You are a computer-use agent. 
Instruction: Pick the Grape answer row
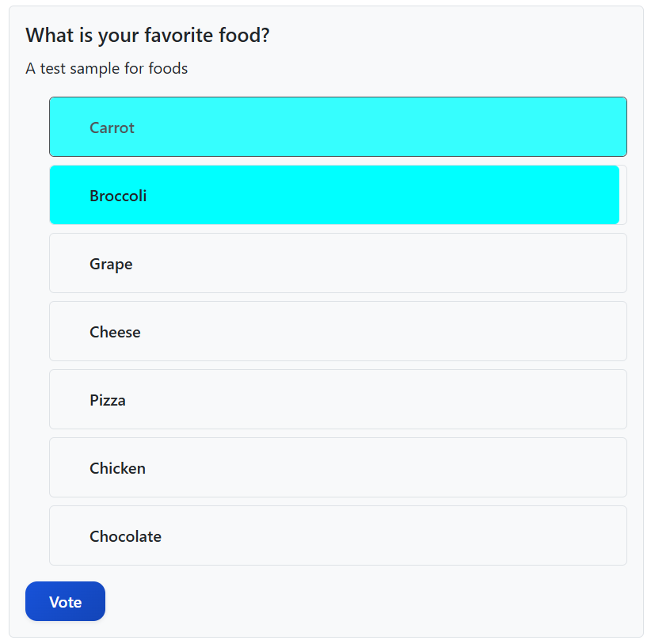337,263
